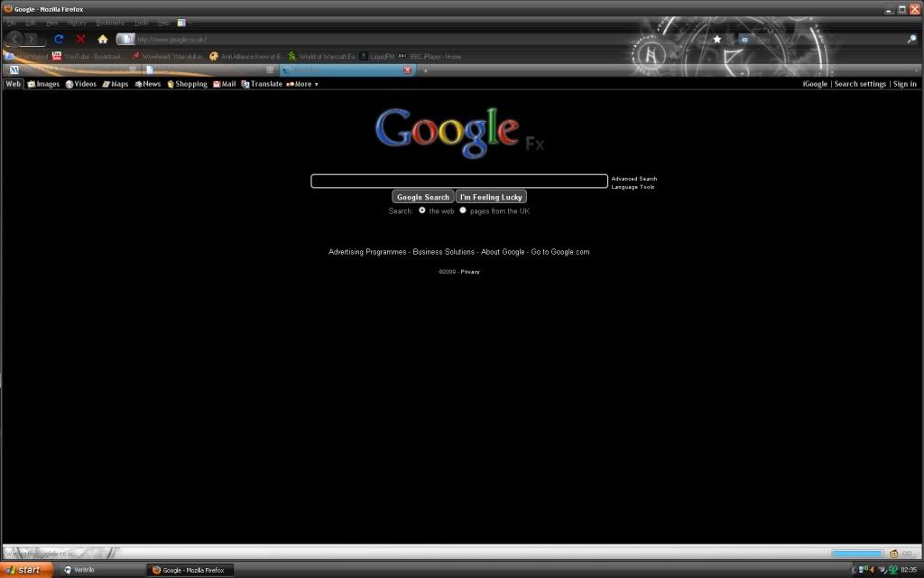Go back with the Back arrow button
Image resolution: width=924 pixels, height=578 pixels.
pyautogui.click(x=14, y=39)
